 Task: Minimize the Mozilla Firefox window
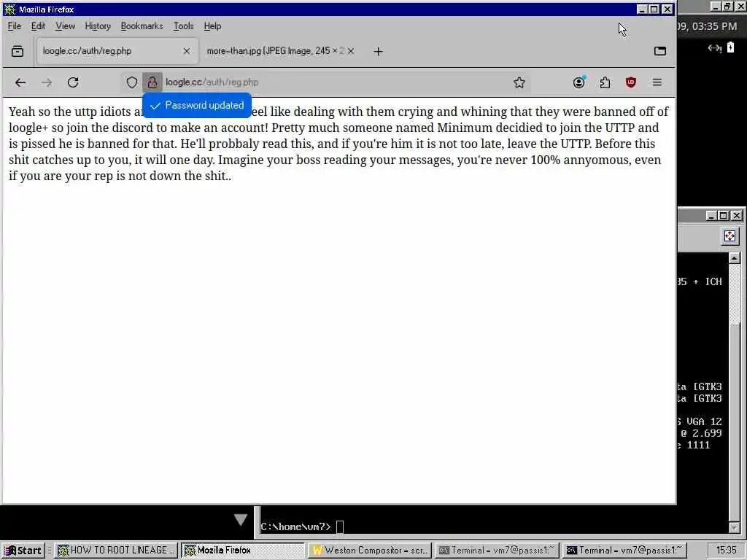(642, 9)
